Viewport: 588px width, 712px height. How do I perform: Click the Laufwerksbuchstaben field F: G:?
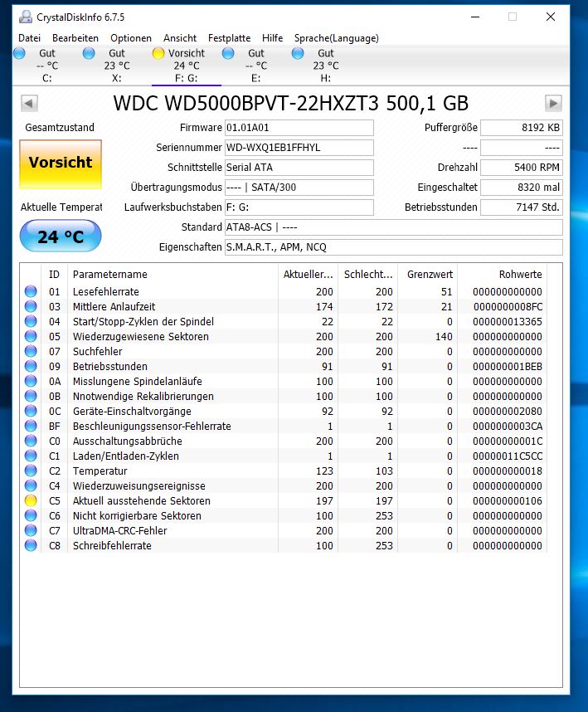(x=299, y=207)
